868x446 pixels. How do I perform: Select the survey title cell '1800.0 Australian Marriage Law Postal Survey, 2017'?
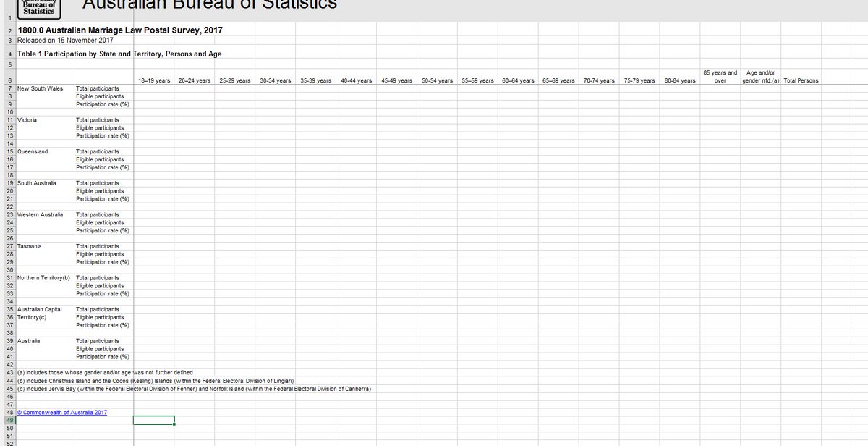119,30
